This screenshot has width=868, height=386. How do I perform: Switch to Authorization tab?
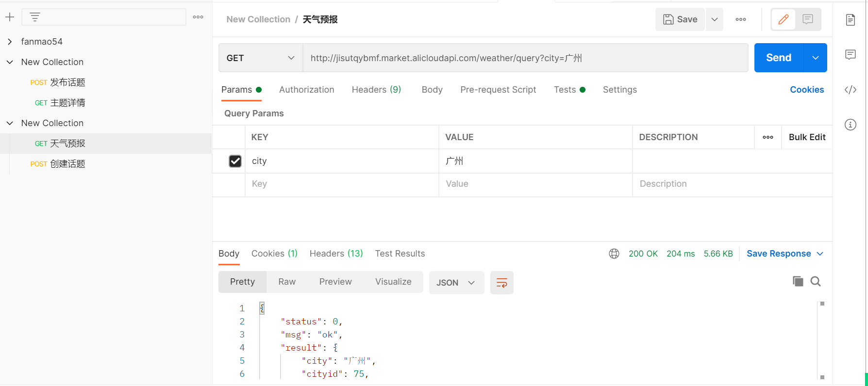[x=307, y=90]
